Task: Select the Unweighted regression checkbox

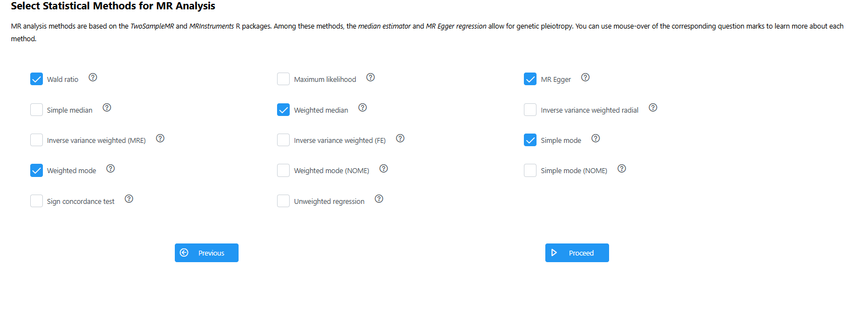Action: [283, 201]
